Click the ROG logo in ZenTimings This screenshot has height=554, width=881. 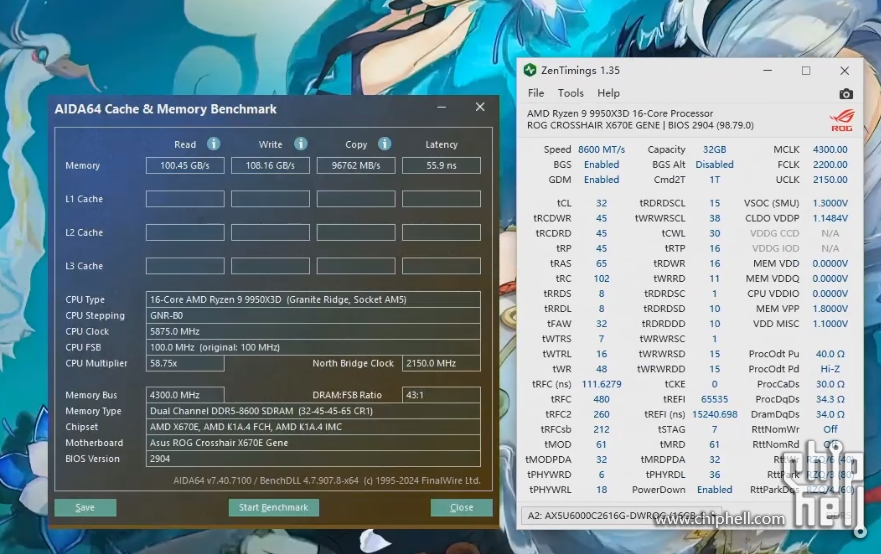pyautogui.click(x=842, y=120)
